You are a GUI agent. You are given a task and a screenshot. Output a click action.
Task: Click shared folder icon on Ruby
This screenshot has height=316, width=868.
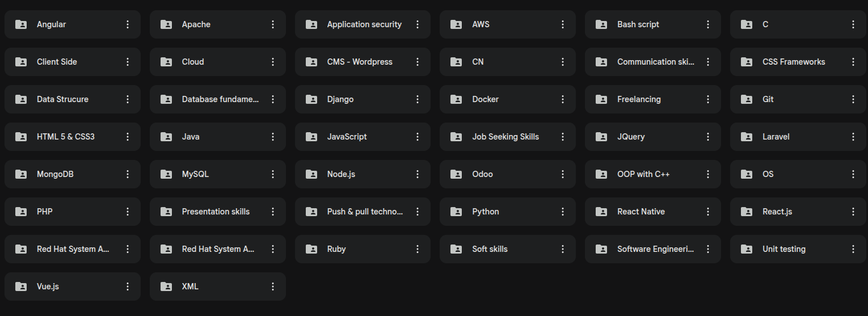(311, 249)
